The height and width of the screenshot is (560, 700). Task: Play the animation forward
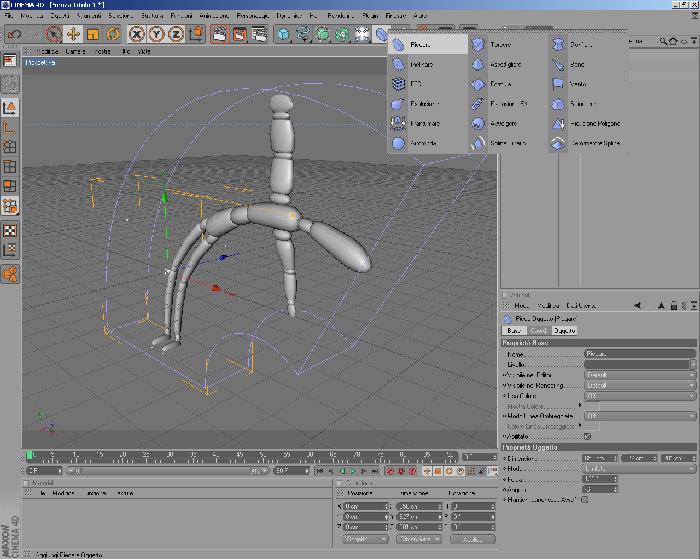353,471
